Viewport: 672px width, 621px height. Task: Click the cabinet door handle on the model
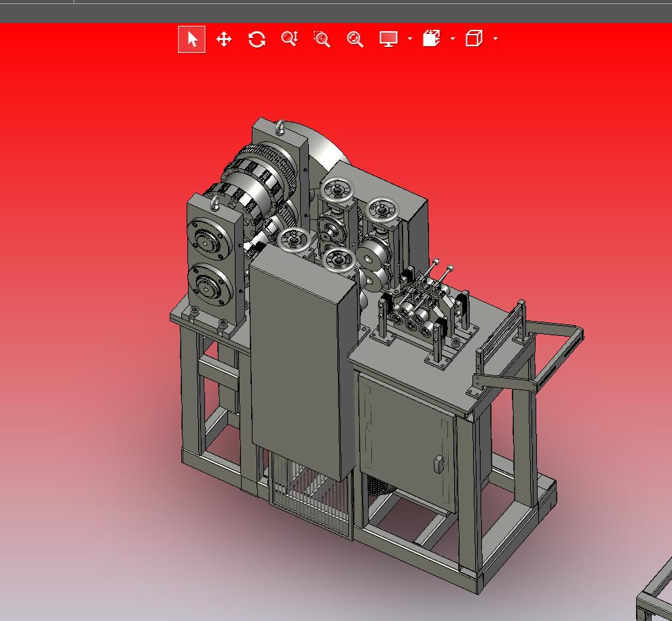point(438,465)
